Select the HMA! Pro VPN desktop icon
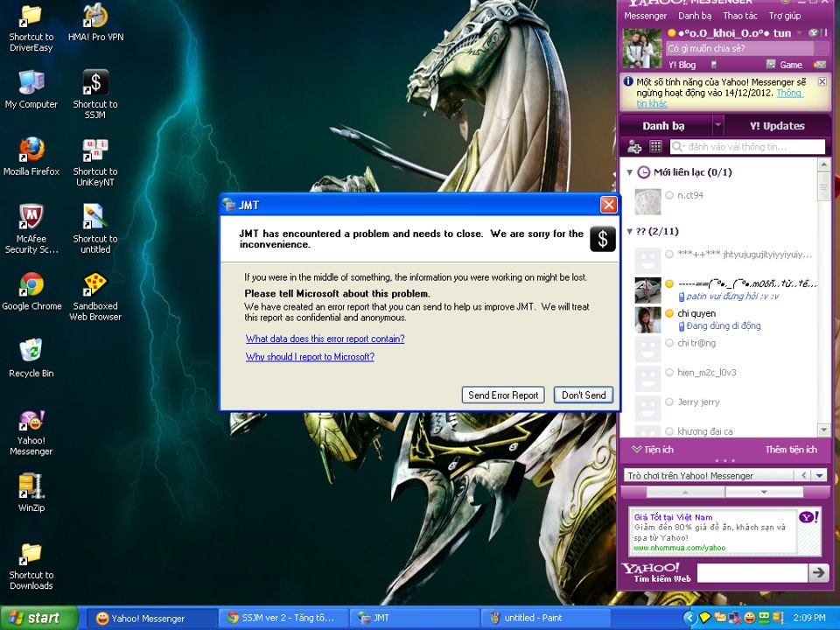 95,17
